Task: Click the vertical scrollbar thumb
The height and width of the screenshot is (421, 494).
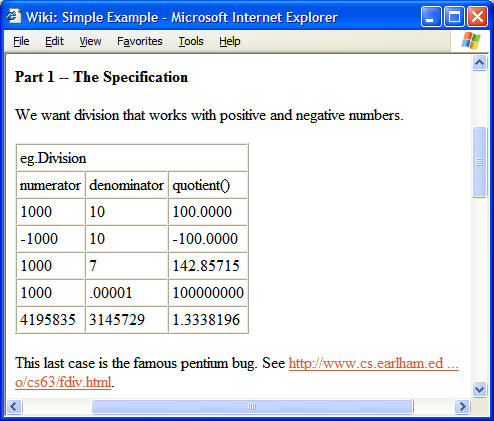Action: tap(479, 162)
